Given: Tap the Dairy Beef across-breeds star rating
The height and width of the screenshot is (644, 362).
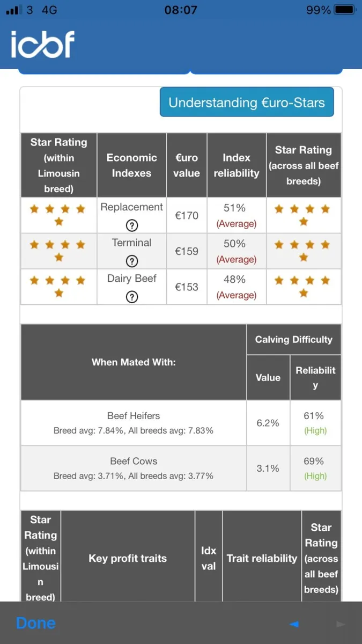Looking at the screenshot, I should (x=304, y=286).
